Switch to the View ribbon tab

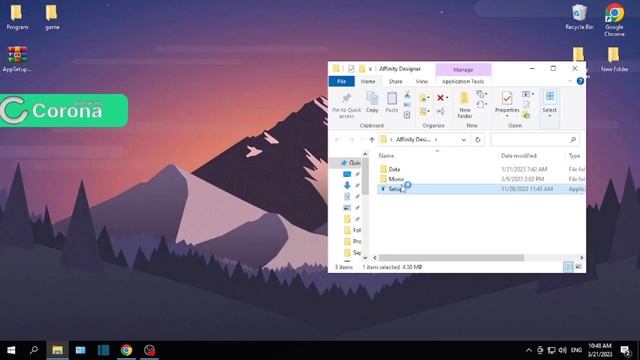click(x=422, y=82)
